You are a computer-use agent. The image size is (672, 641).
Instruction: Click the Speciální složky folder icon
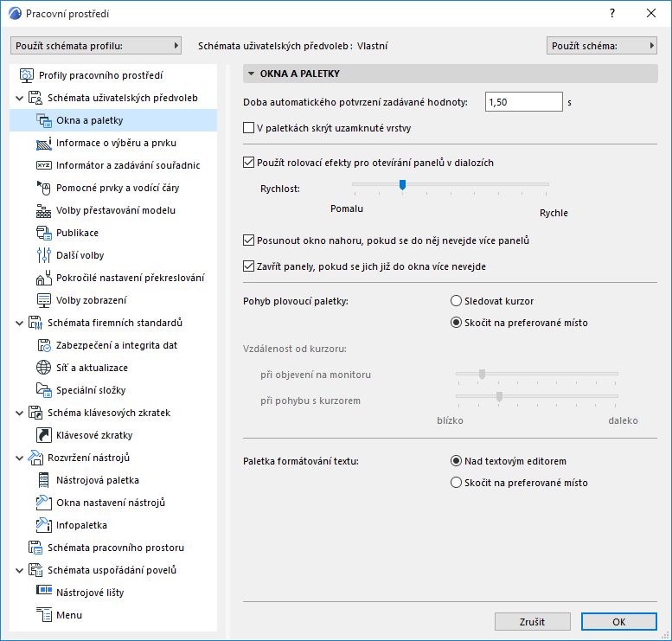pos(44,390)
